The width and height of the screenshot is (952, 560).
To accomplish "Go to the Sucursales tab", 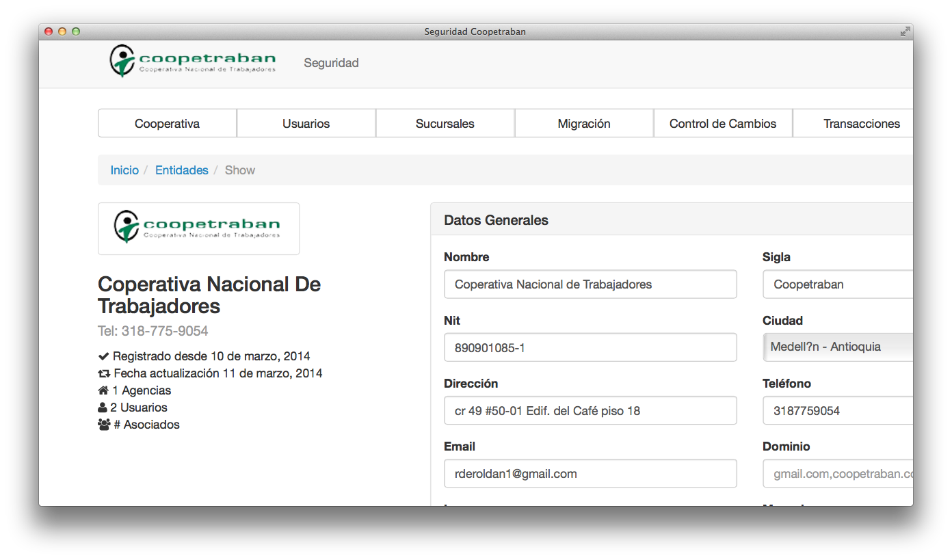I will [445, 124].
